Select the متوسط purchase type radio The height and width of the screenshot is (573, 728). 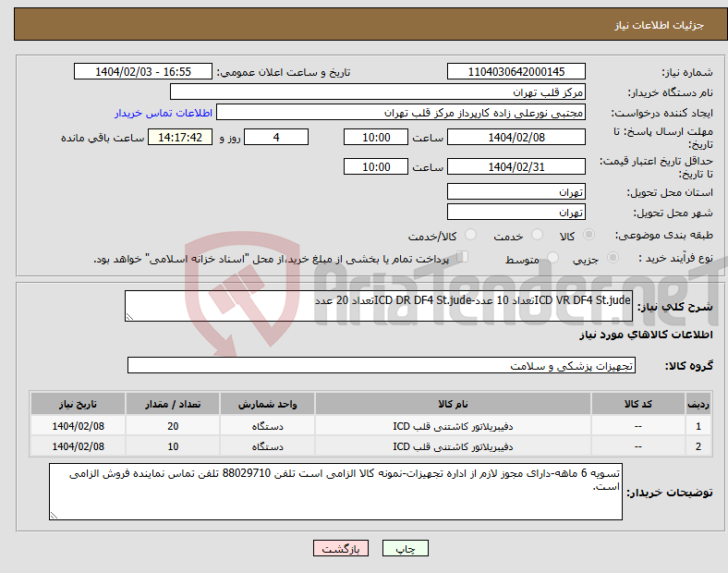point(552,258)
